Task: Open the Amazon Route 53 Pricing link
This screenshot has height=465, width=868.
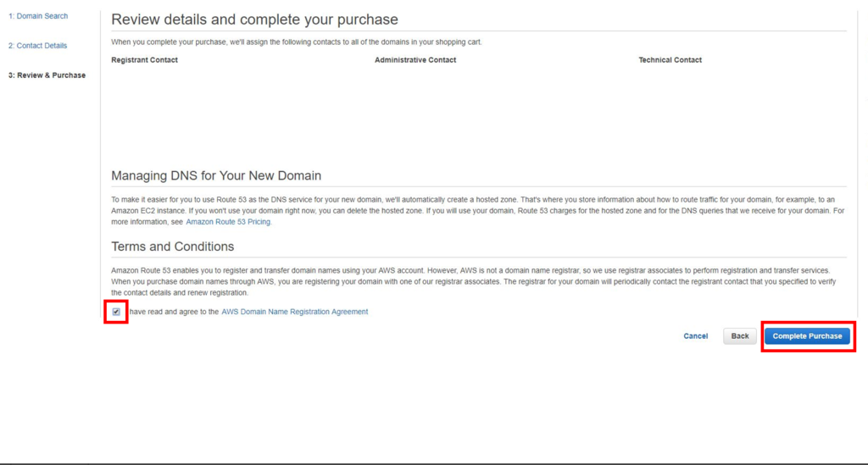Action: (x=228, y=222)
